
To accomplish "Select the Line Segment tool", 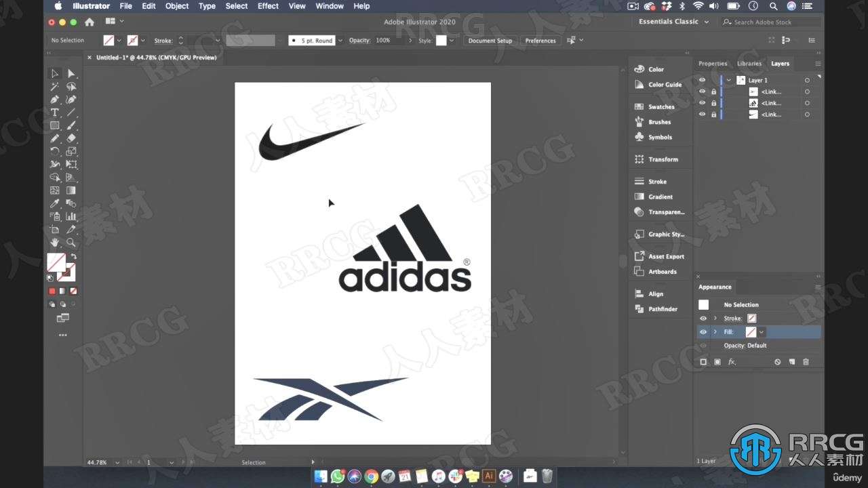I will pyautogui.click(x=71, y=113).
